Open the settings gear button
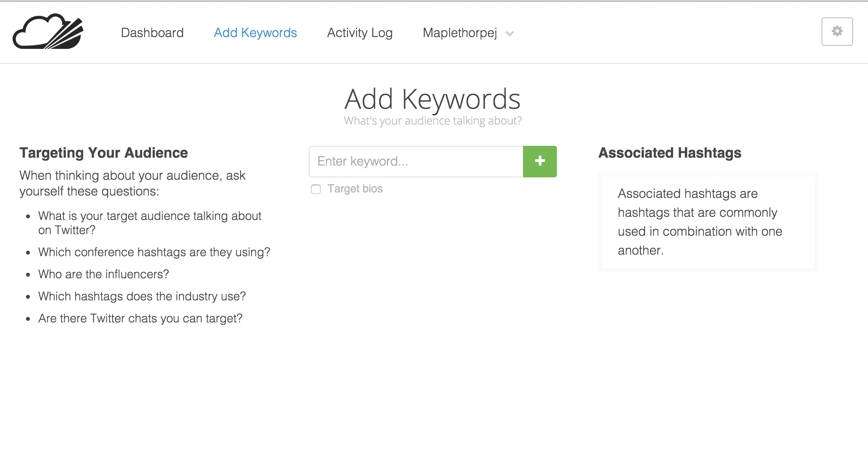This screenshot has height=458, width=868. [x=837, y=32]
